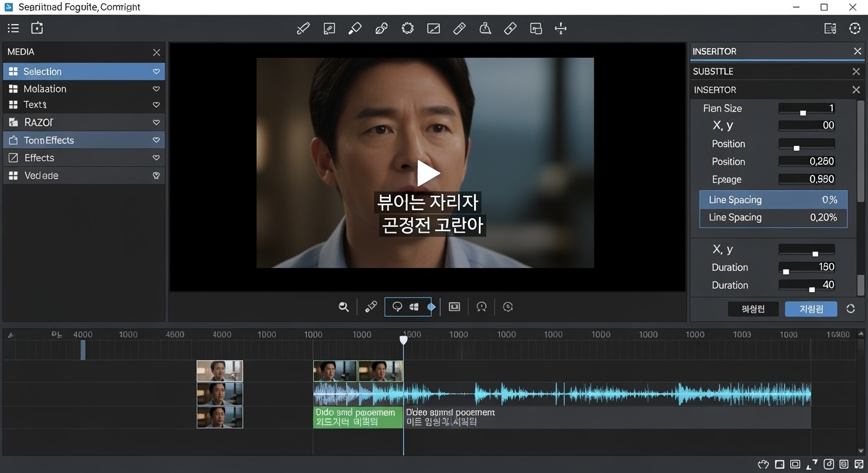868x473 pixels.
Task: Open the Vedade category in Media panel
Action: (84, 176)
